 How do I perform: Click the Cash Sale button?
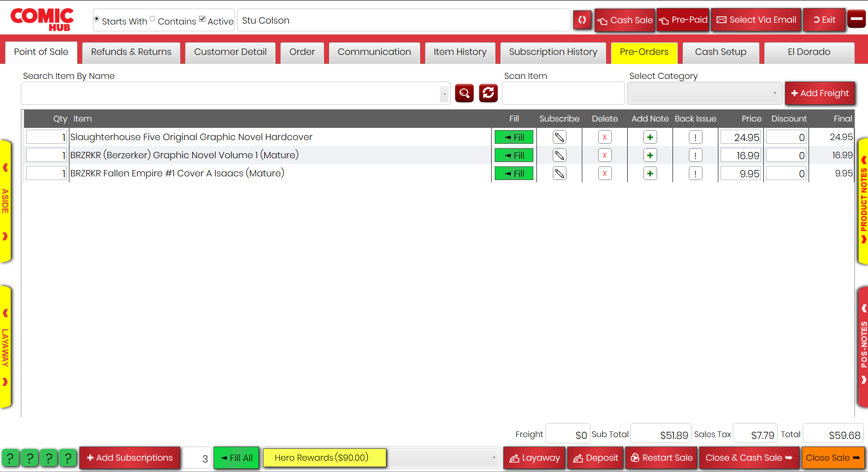[x=624, y=20]
